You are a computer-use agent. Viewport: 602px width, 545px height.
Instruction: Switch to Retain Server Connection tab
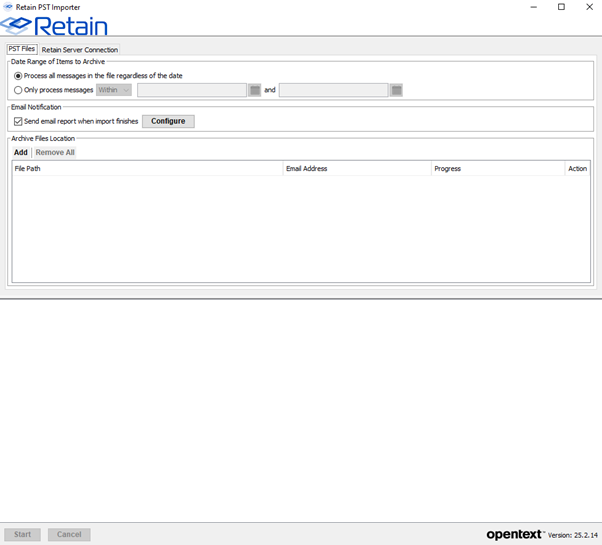click(79, 50)
